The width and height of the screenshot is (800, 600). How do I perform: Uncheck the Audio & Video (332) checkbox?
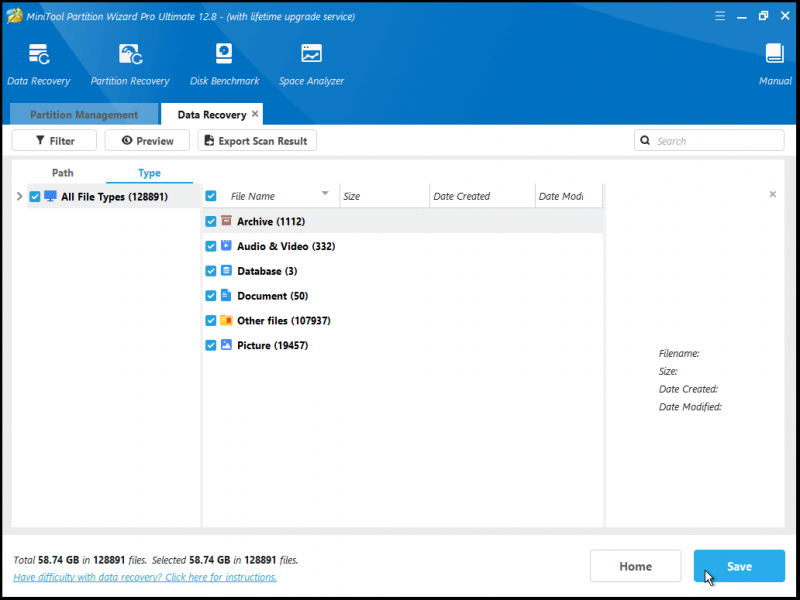211,246
